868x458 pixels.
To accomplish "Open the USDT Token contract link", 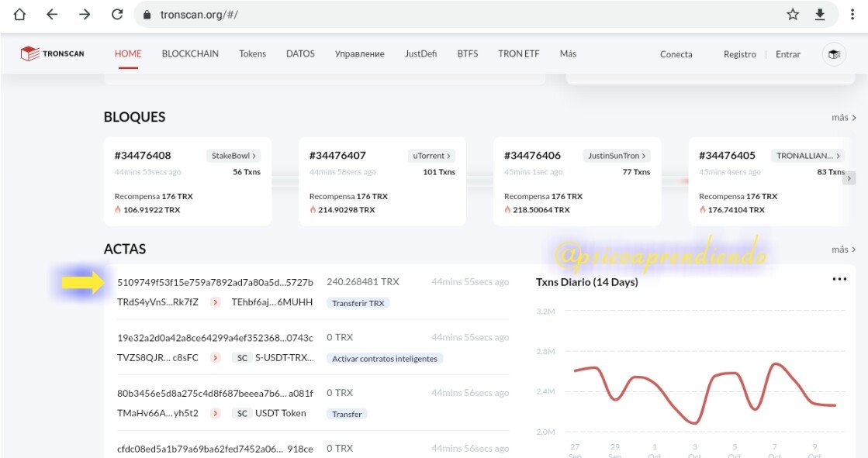I will (x=281, y=412).
